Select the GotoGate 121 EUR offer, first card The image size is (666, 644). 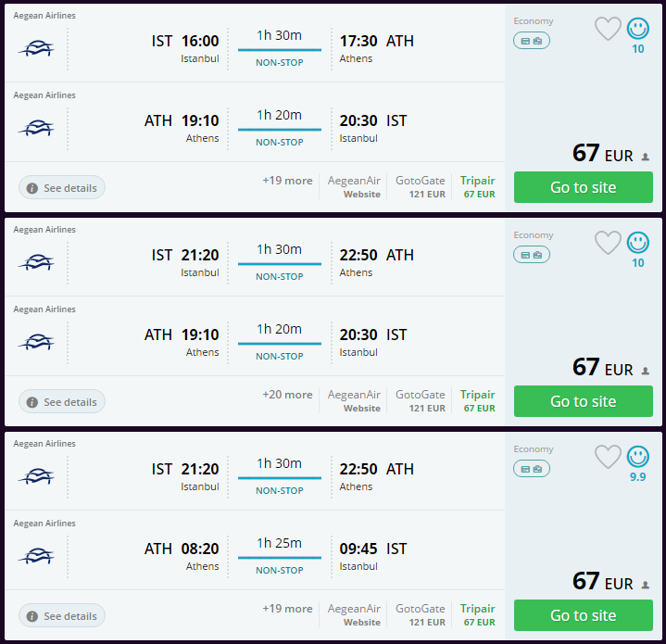421,186
